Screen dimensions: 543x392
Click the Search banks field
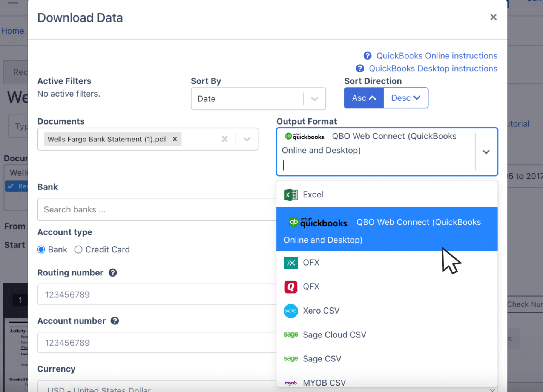pos(157,209)
